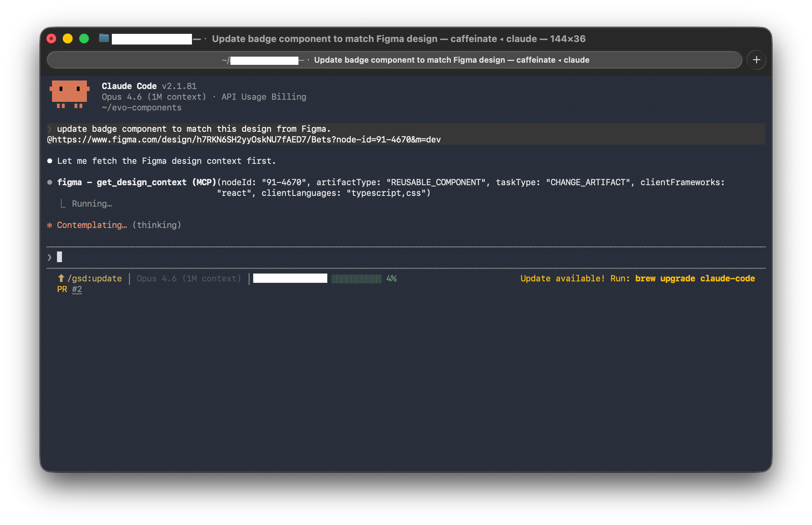Click the prompt chevron at input line
812x525 pixels.
[x=50, y=257]
